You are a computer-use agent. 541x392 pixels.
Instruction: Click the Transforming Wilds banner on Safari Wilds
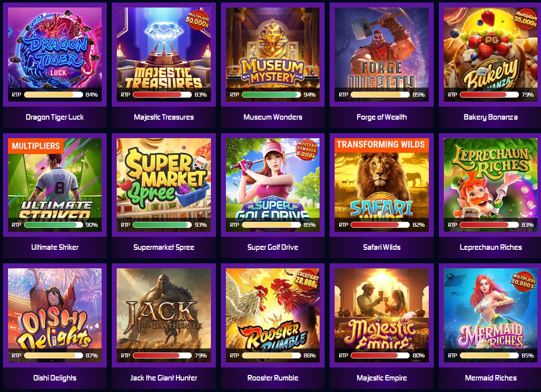[x=382, y=145]
